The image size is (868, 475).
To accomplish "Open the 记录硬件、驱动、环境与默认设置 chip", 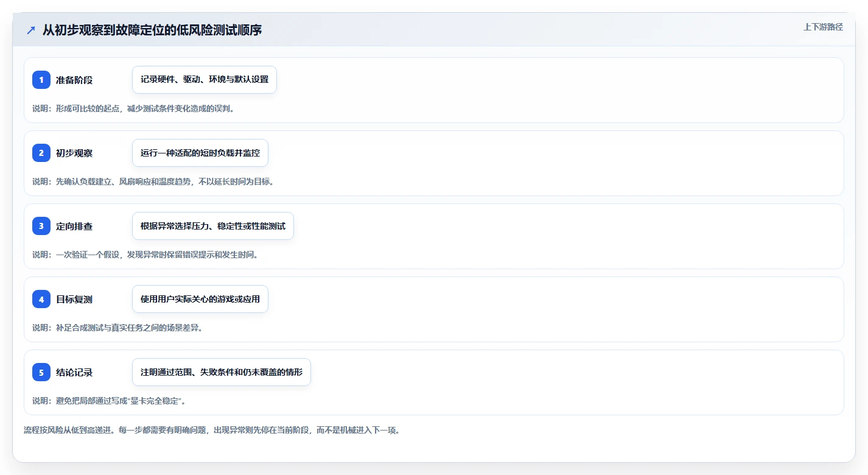I will (205, 80).
